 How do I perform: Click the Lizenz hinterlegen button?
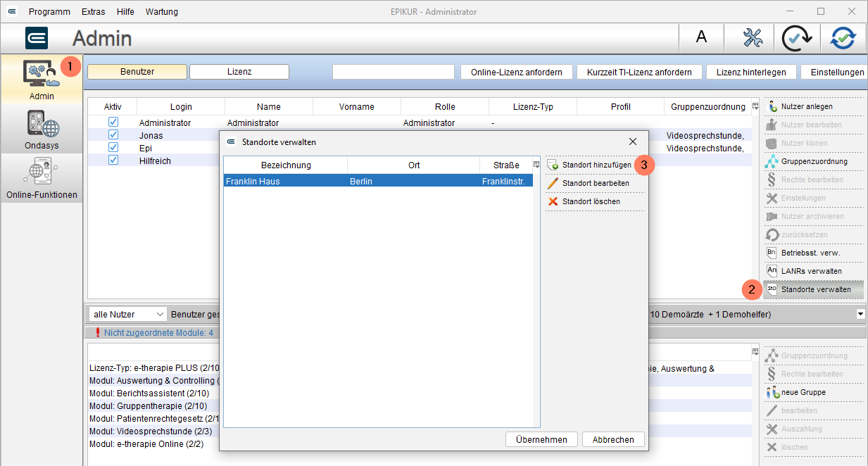pyautogui.click(x=751, y=73)
